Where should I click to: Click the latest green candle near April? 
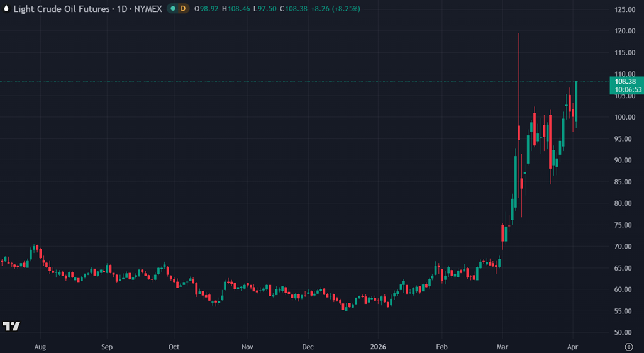pos(576,101)
